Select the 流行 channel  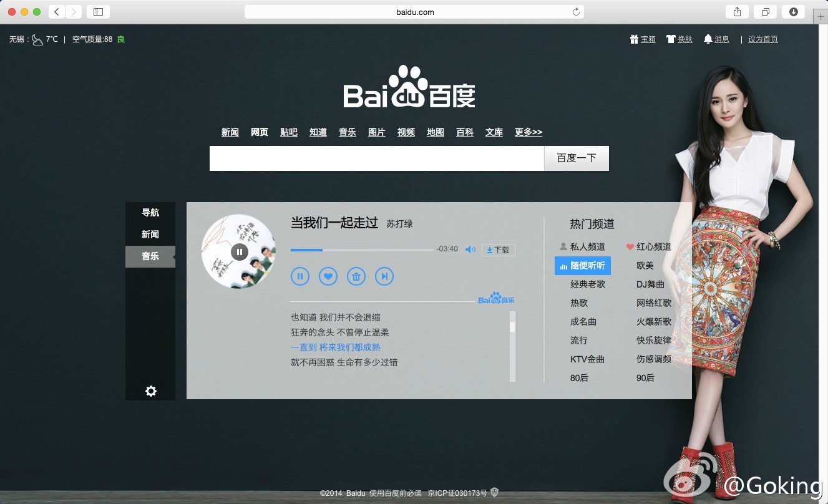(x=579, y=341)
